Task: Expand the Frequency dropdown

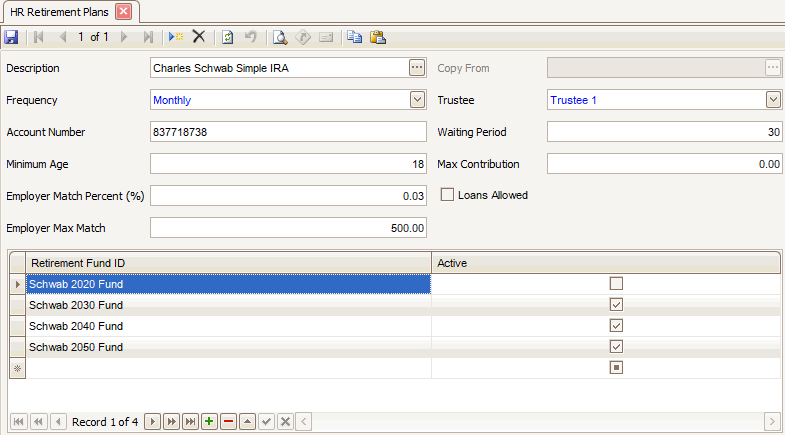Action: (417, 100)
